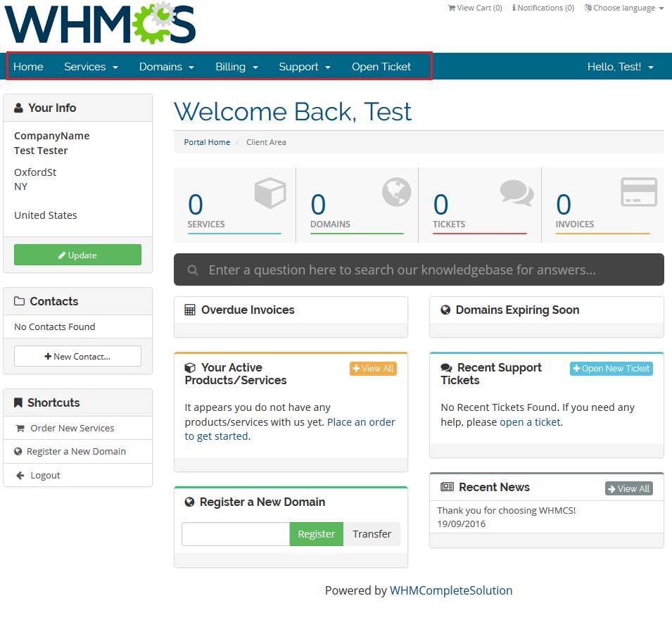Click the WHMCS logo
Image resolution: width=672 pixels, height=634 pixels.
[x=100, y=23]
